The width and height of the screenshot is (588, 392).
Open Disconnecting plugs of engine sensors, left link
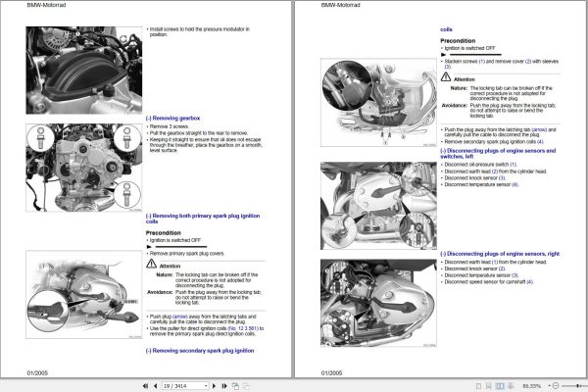[x=498, y=154]
